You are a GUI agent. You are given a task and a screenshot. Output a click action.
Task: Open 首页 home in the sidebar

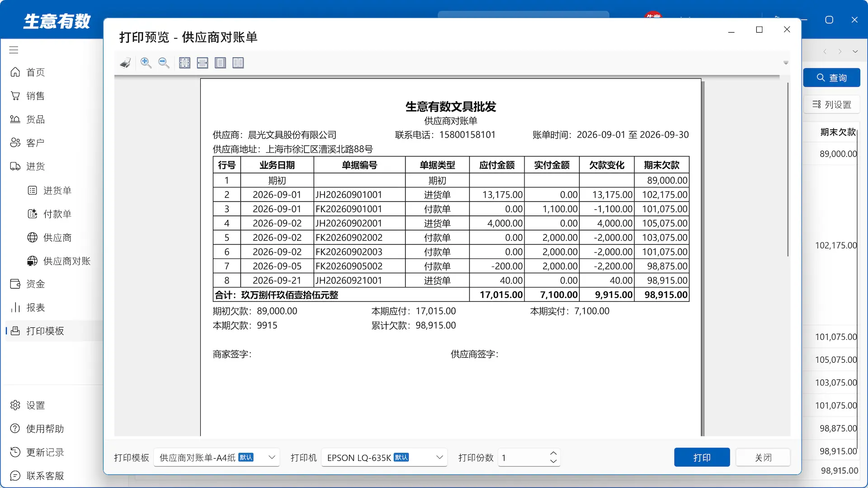click(x=52, y=72)
